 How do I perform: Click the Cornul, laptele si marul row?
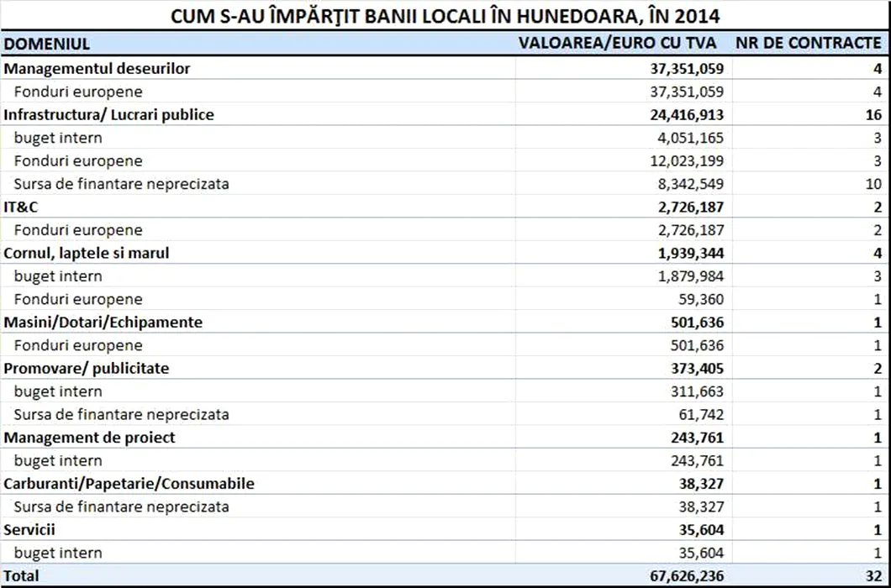coord(87,253)
